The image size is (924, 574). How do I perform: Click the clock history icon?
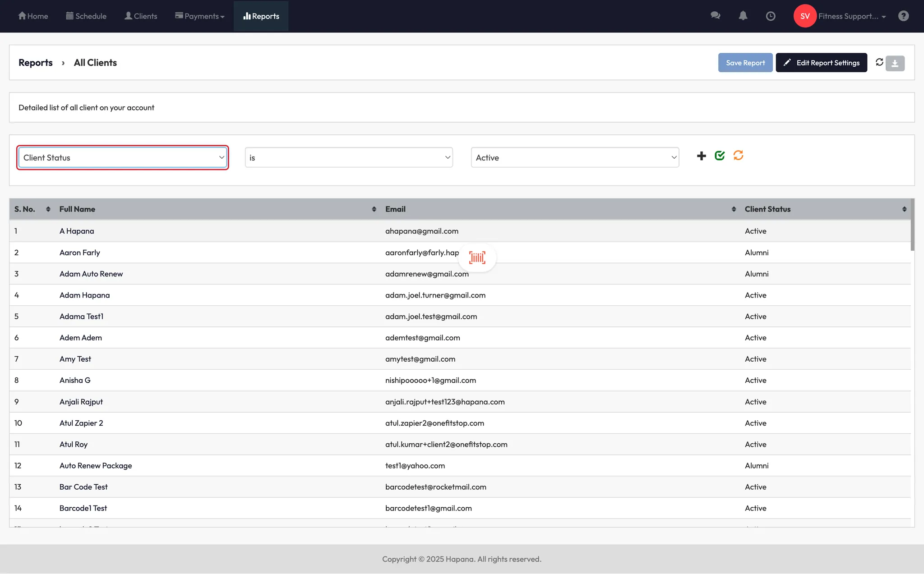point(771,16)
